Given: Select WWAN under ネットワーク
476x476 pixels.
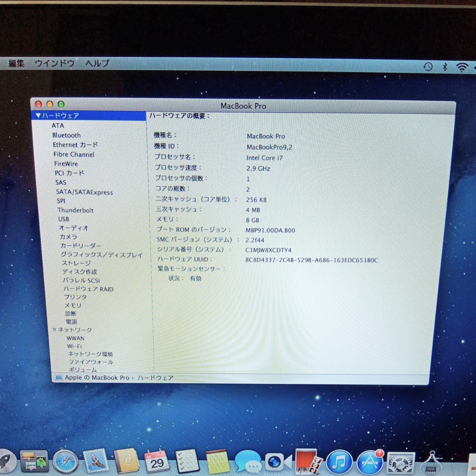Looking at the screenshot, I should [x=75, y=338].
